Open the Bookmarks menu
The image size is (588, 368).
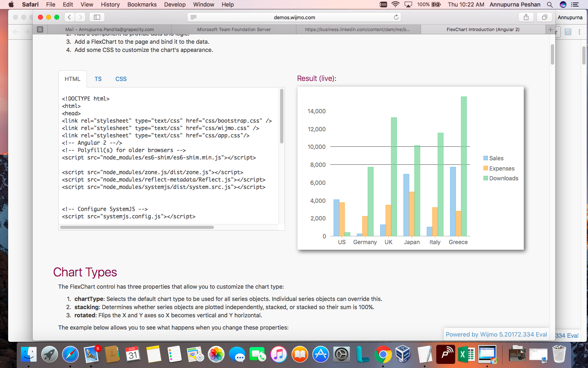142,4
